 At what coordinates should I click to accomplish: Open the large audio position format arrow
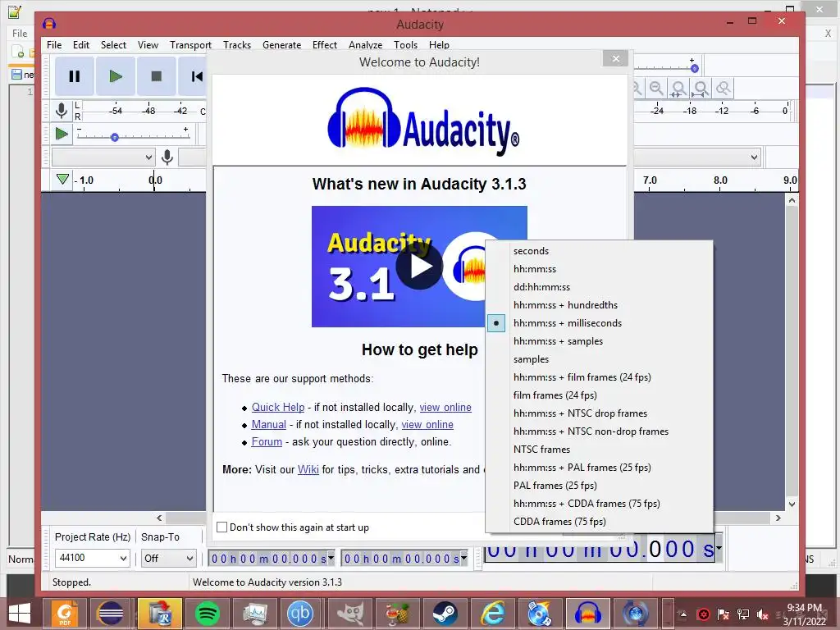(719, 547)
